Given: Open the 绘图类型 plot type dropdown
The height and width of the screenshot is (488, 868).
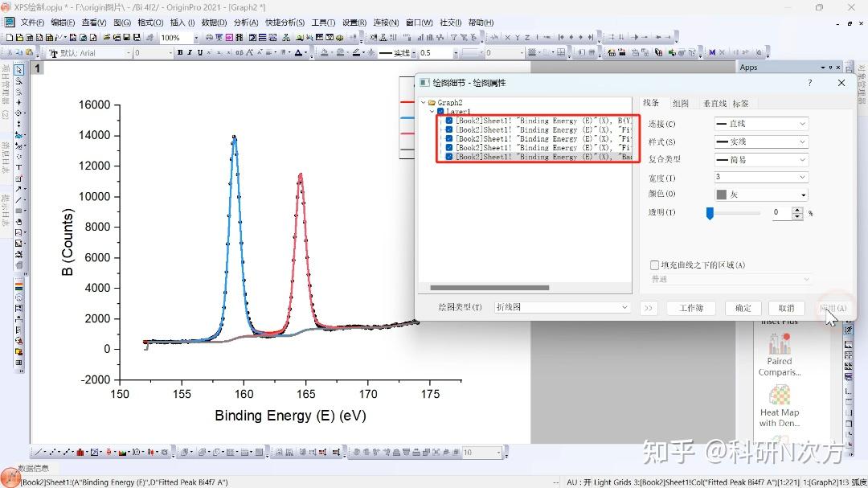Looking at the screenshot, I should [x=561, y=307].
